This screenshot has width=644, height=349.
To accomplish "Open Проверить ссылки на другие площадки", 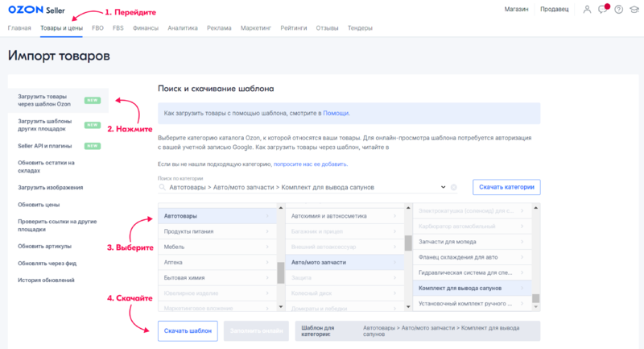I will point(58,225).
